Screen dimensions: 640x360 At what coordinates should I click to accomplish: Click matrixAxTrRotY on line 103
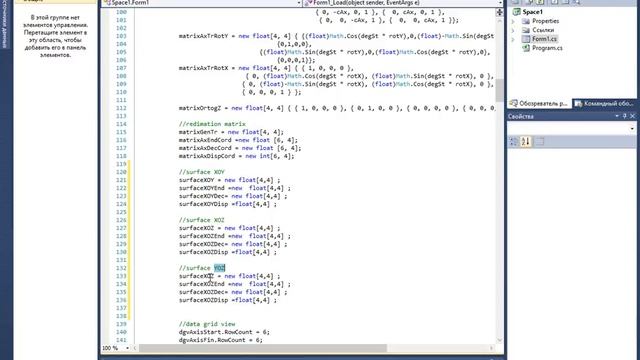203,36
